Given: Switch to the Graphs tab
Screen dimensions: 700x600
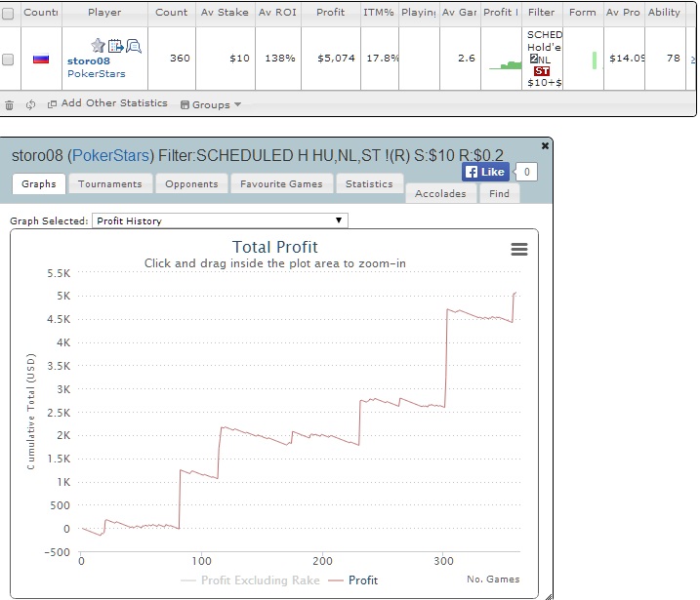Looking at the screenshot, I should 39,183.
